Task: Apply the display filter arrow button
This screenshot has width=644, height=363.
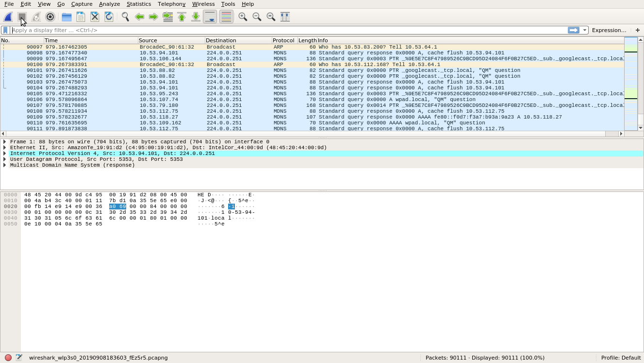Action: point(574,30)
